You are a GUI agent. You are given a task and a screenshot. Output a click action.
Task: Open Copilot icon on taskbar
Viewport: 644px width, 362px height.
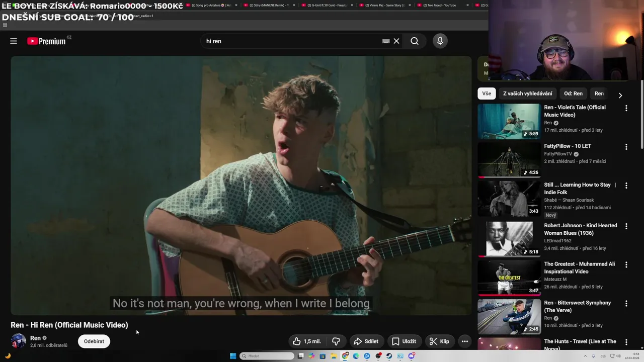pos(311,356)
